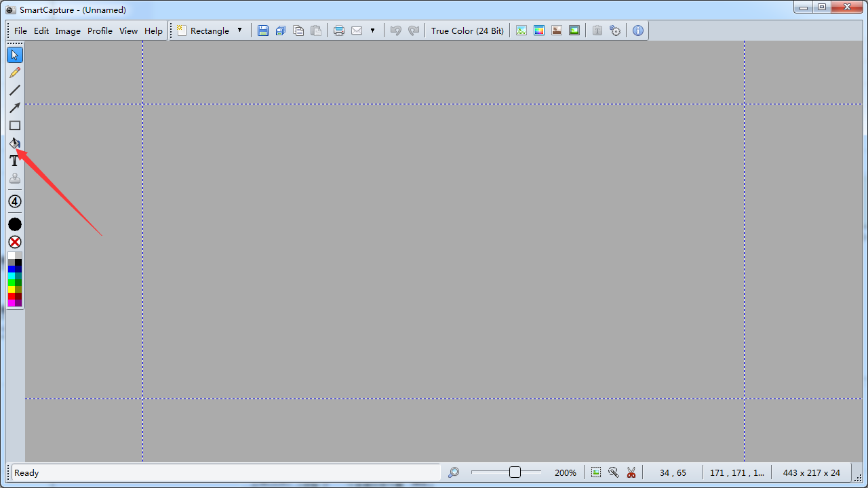Toggle the selection pointer tool
This screenshot has height=488, width=868.
(14, 55)
